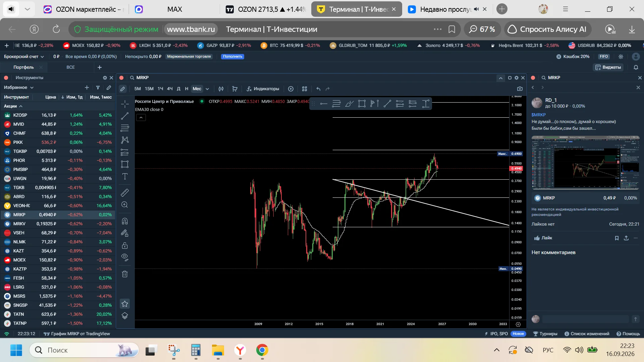Open chart widget settings gear

tap(517, 78)
